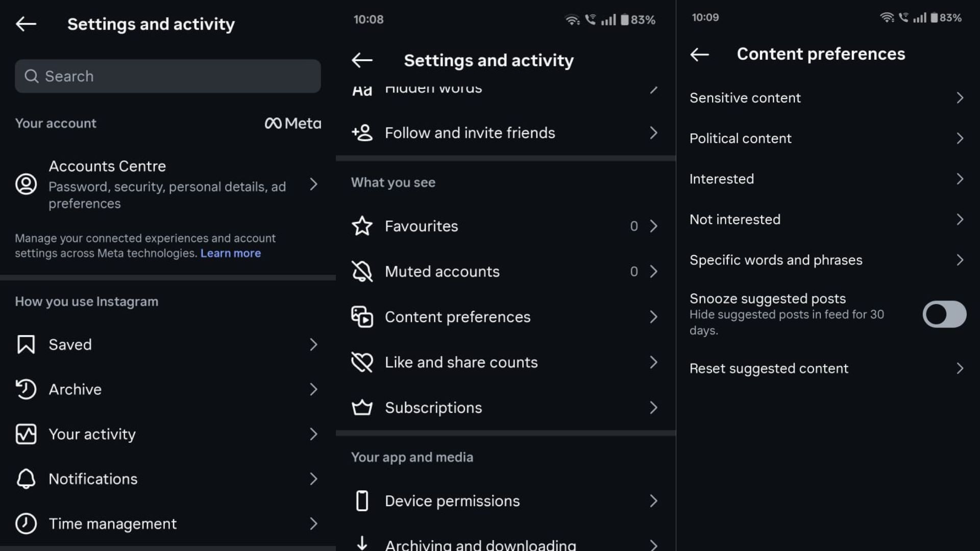Open the Time management menu item
The height and width of the screenshot is (551, 980).
pyautogui.click(x=112, y=523)
